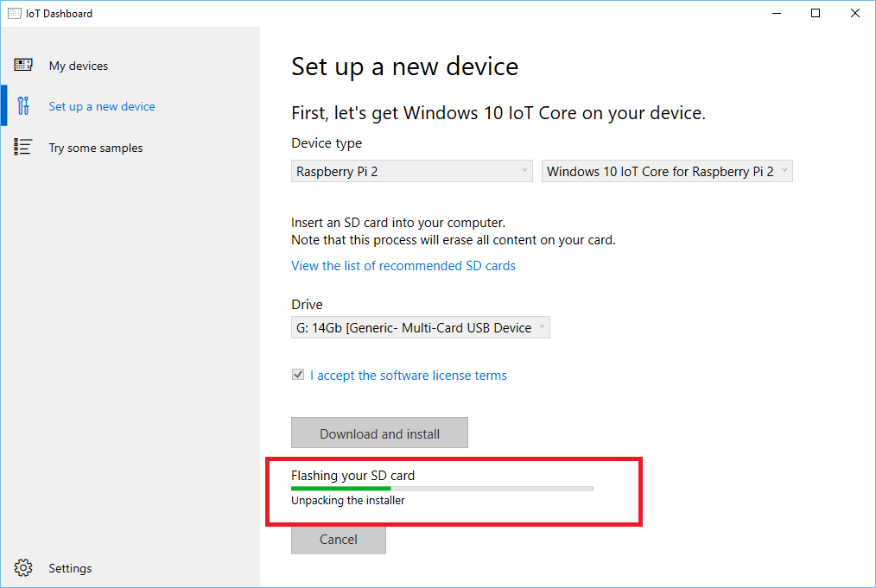Screen dimensions: 876x588
Task: Close the IoT Dashboard window
Action: [854, 14]
